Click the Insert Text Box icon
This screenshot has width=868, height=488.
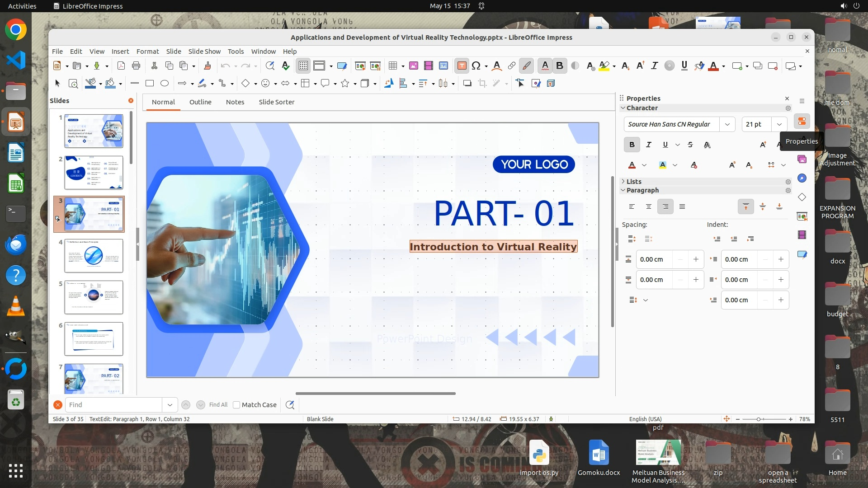(462, 66)
